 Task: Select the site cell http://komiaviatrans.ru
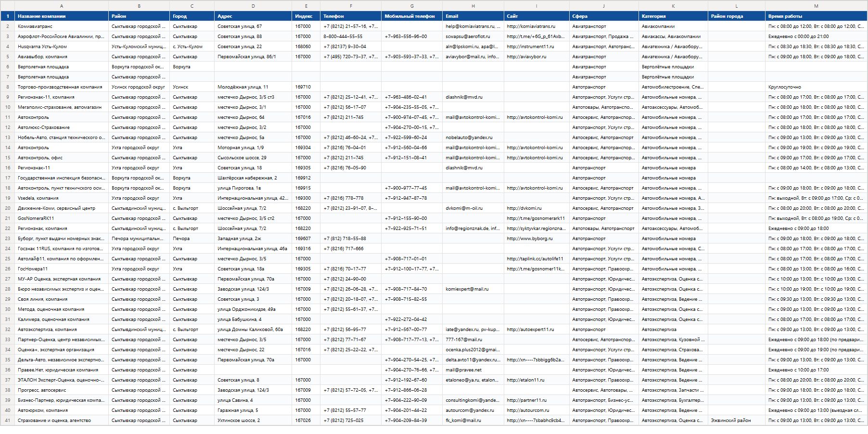[536, 26]
